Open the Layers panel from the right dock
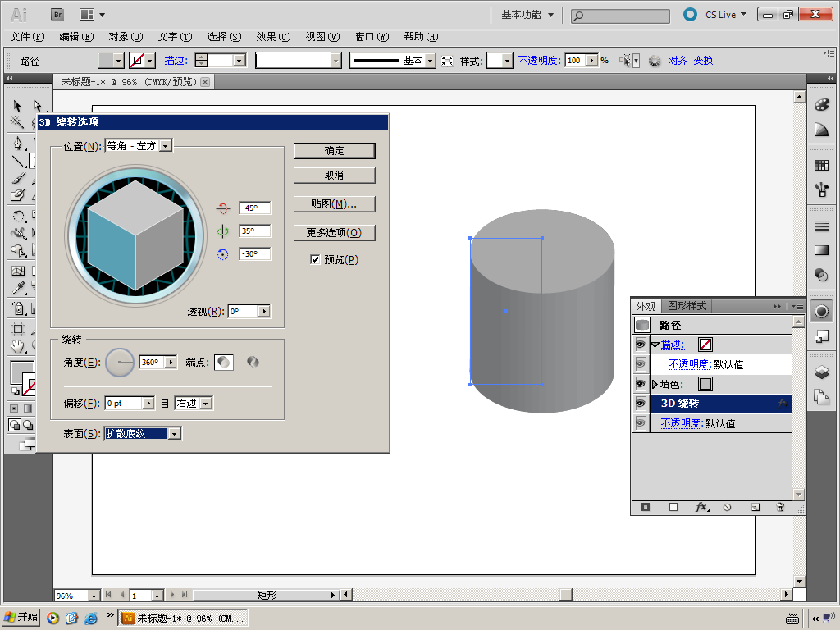Image resolution: width=840 pixels, height=630 pixels. [821, 372]
